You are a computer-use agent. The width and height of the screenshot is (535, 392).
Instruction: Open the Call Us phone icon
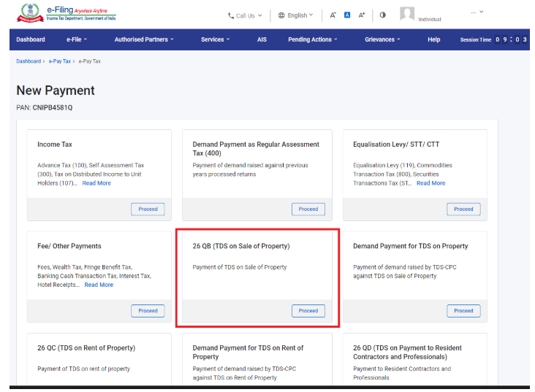coord(231,15)
